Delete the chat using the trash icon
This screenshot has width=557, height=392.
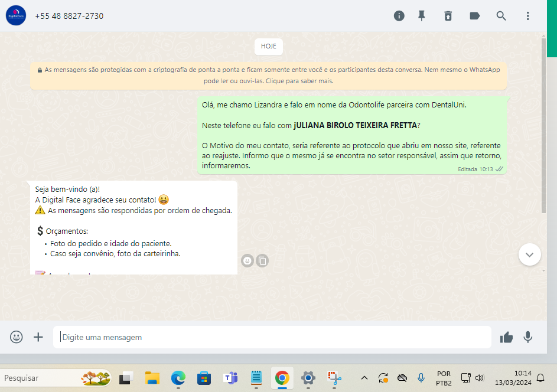pos(448,16)
